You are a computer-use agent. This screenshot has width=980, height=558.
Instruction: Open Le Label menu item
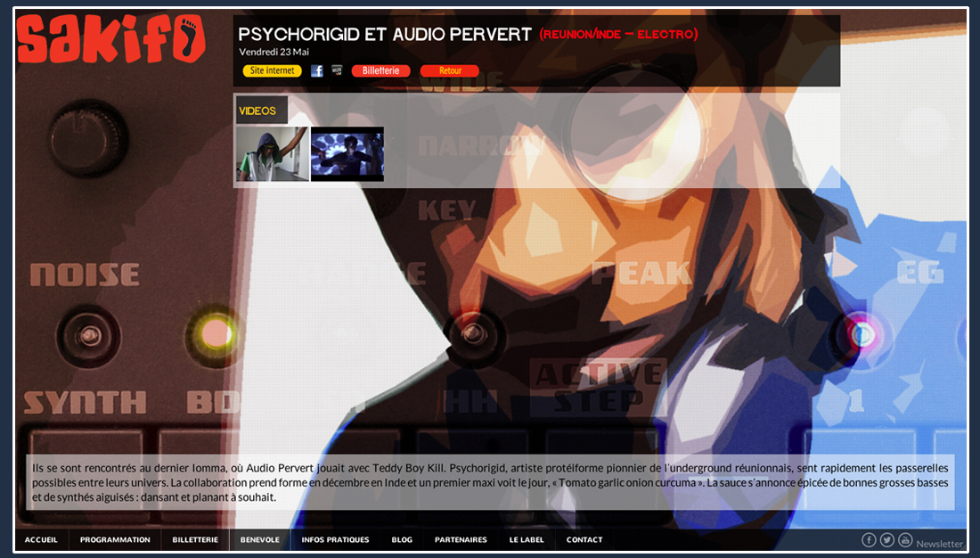[527, 539]
